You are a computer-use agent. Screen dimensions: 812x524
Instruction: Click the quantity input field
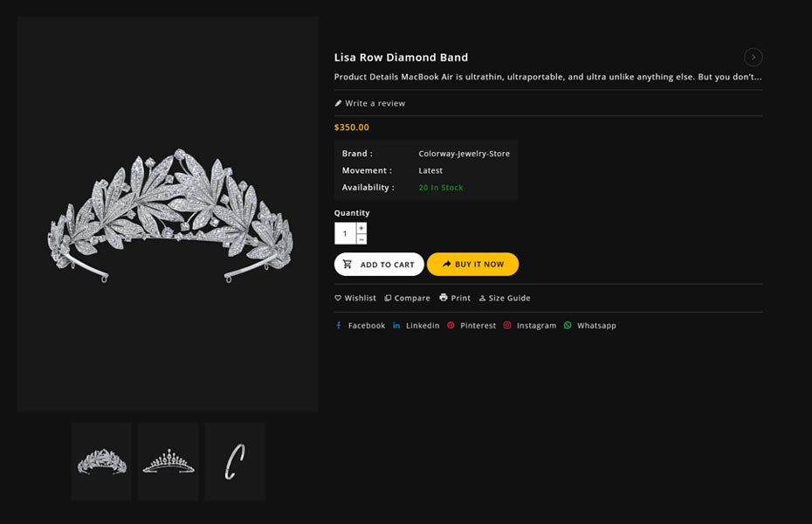pos(345,233)
